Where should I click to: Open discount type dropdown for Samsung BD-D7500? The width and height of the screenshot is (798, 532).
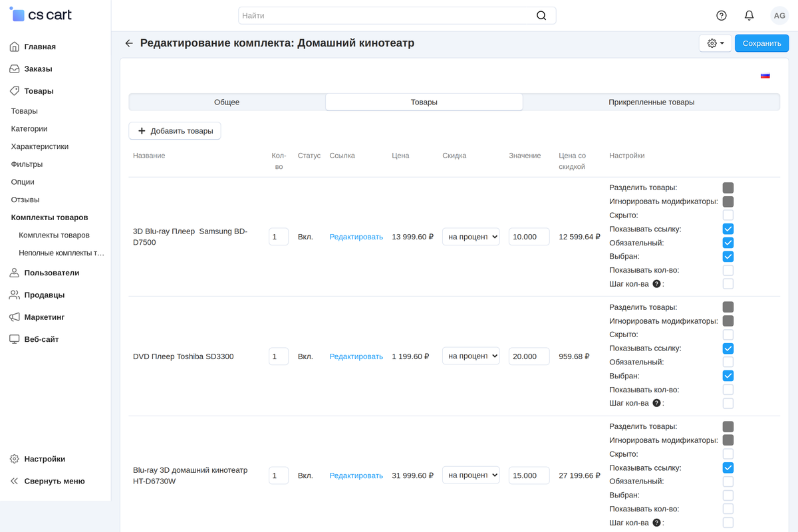(471, 237)
